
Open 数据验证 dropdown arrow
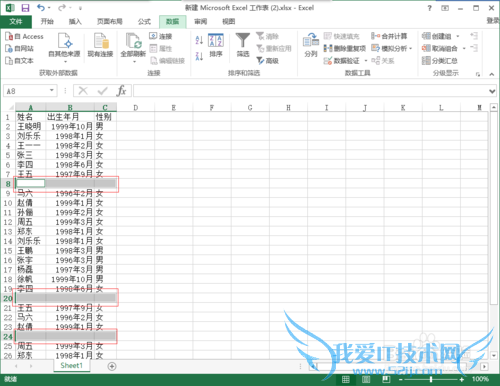pos(366,61)
